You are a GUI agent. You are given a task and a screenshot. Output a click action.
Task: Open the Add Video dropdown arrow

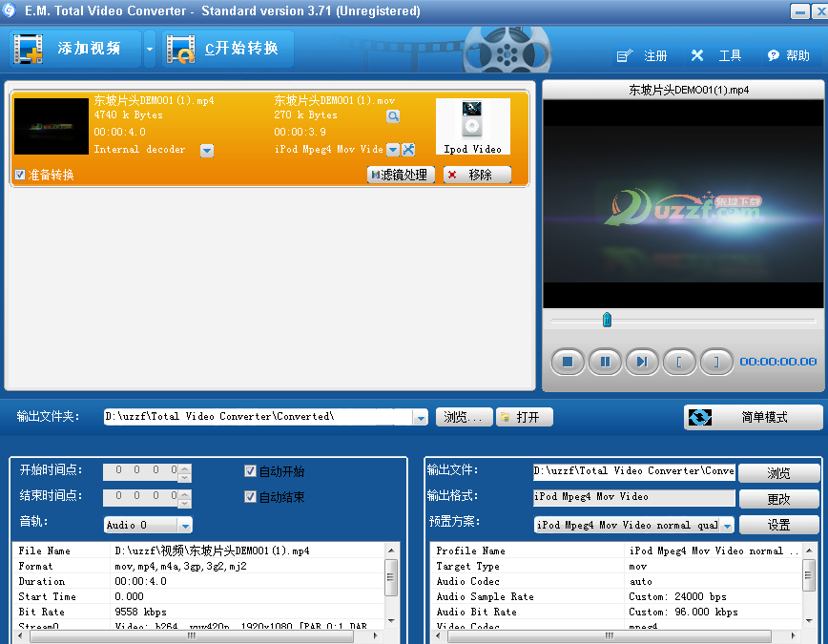(150, 49)
